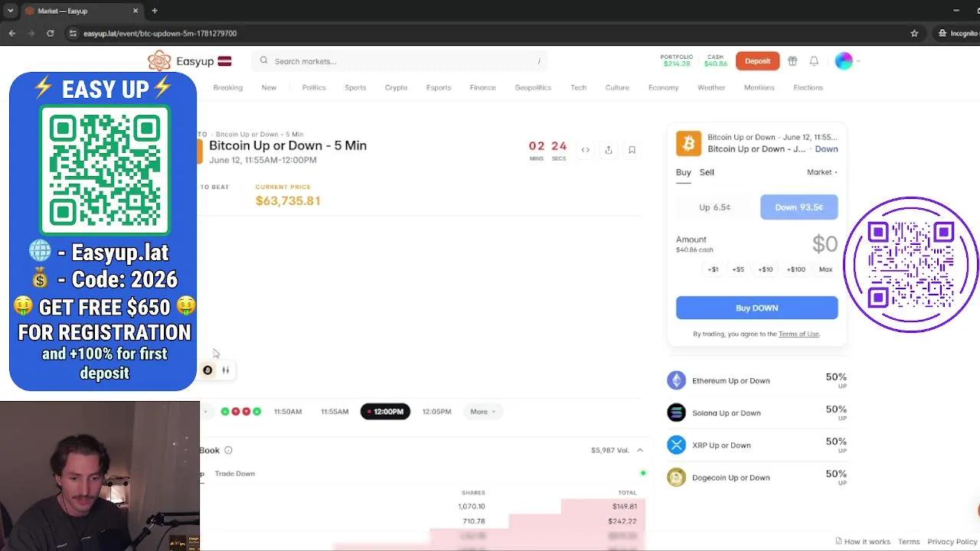Image resolution: width=980 pixels, height=551 pixels.
Task: Click the Solana icon
Action: point(676,412)
